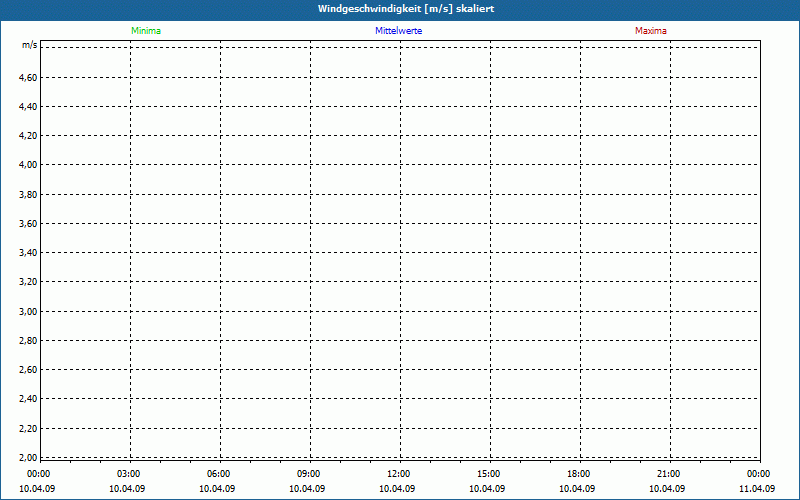The width and height of the screenshot is (800, 500).
Task: Click the 03:00 time label
Action: (x=129, y=474)
